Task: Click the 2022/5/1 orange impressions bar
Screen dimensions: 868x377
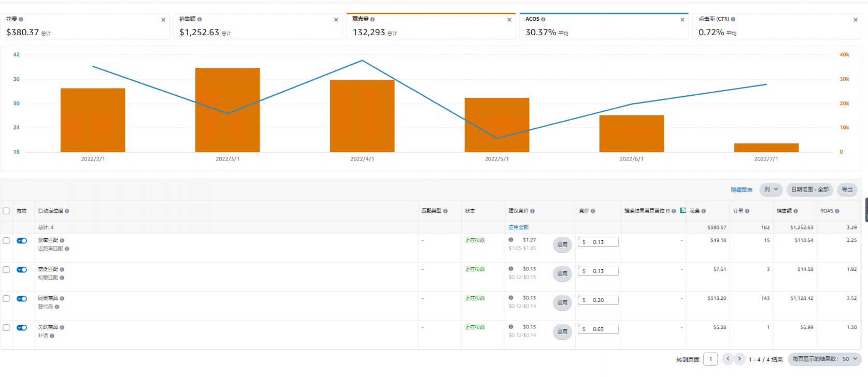Action: pos(497,125)
